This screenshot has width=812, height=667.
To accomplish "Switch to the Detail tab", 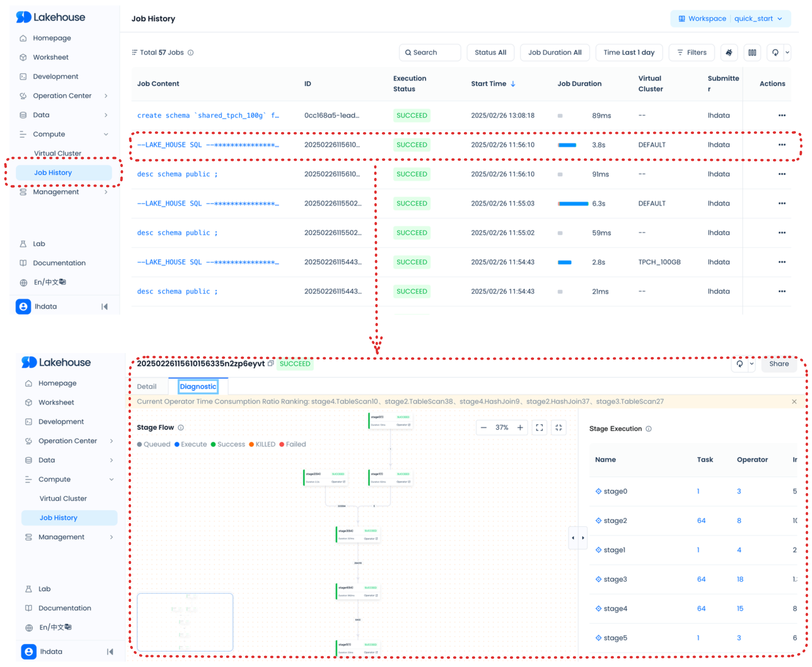I will point(146,386).
